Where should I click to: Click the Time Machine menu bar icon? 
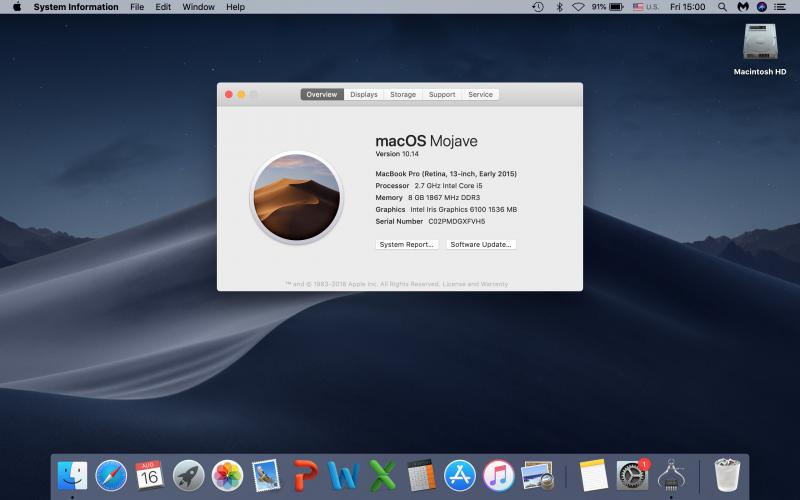pyautogui.click(x=538, y=7)
